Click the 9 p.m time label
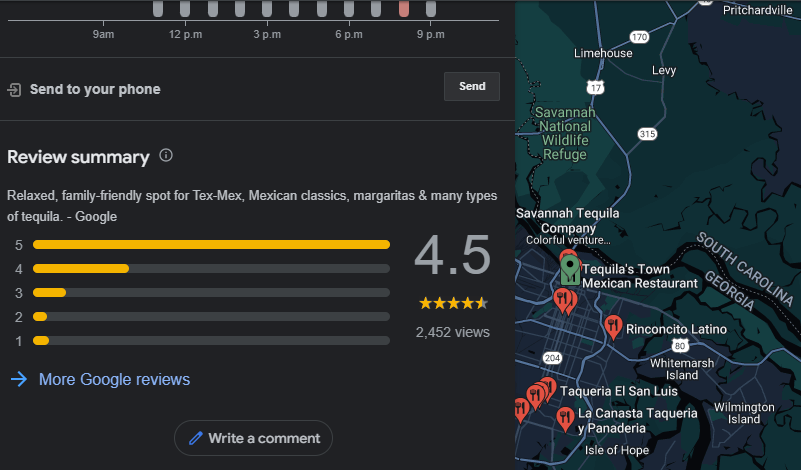Image resolution: width=801 pixels, height=470 pixels. pos(431,34)
